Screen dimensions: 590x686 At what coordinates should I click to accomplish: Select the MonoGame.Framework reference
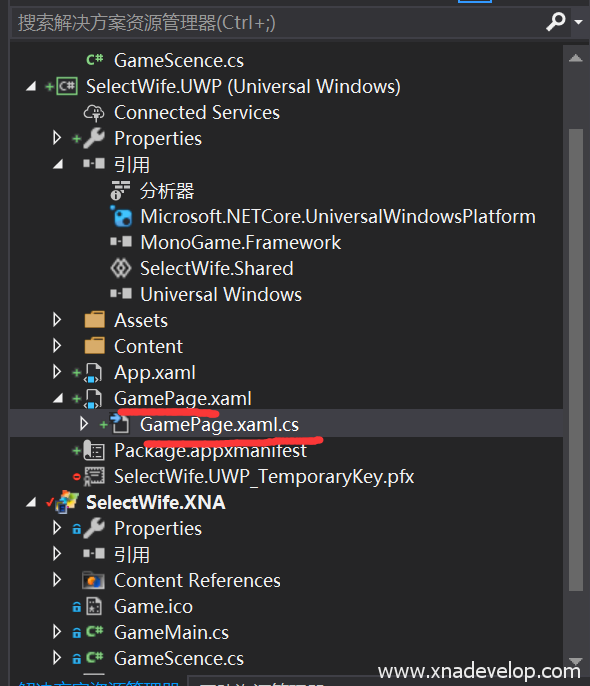(x=241, y=242)
